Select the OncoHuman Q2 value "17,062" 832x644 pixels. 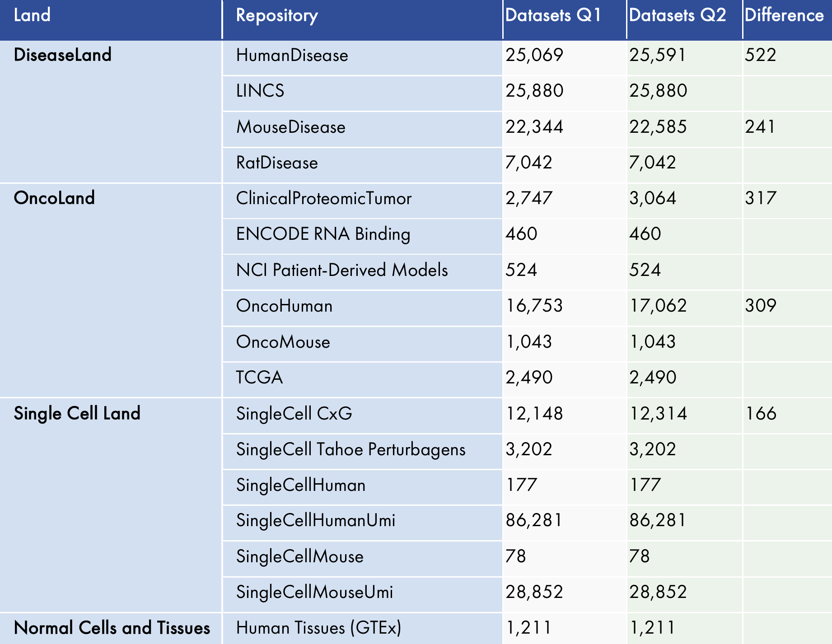pyautogui.click(x=659, y=306)
